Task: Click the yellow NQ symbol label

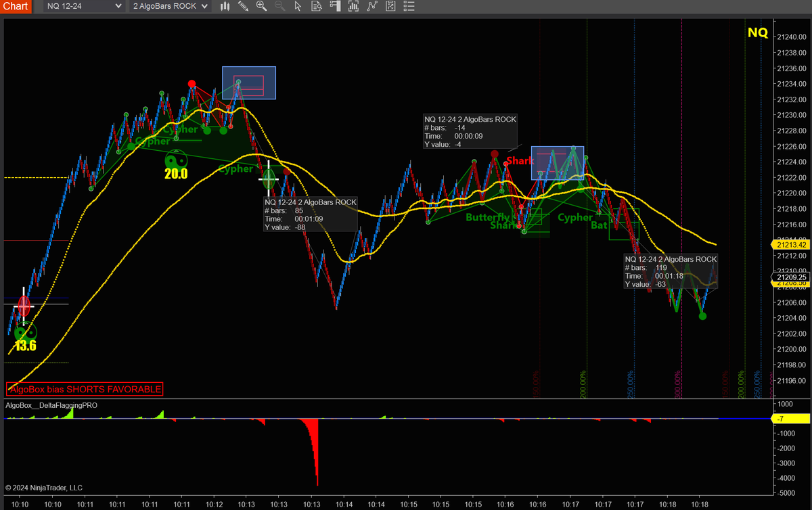Action: coord(757,32)
